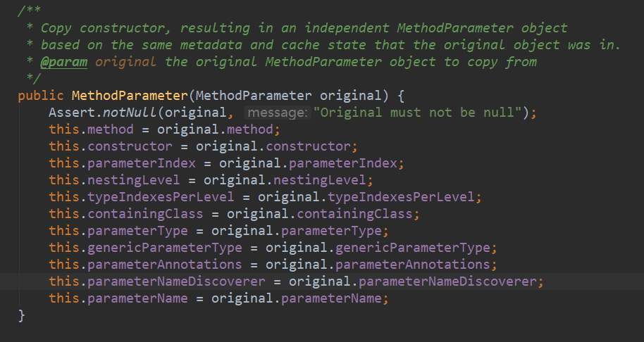The width and height of the screenshot is (644, 342).
Task: Click the @param Javadoc tag
Action: (64, 62)
